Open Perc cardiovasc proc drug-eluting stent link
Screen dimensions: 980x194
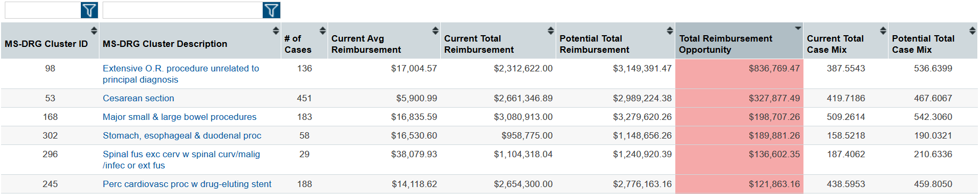coord(187,184)
